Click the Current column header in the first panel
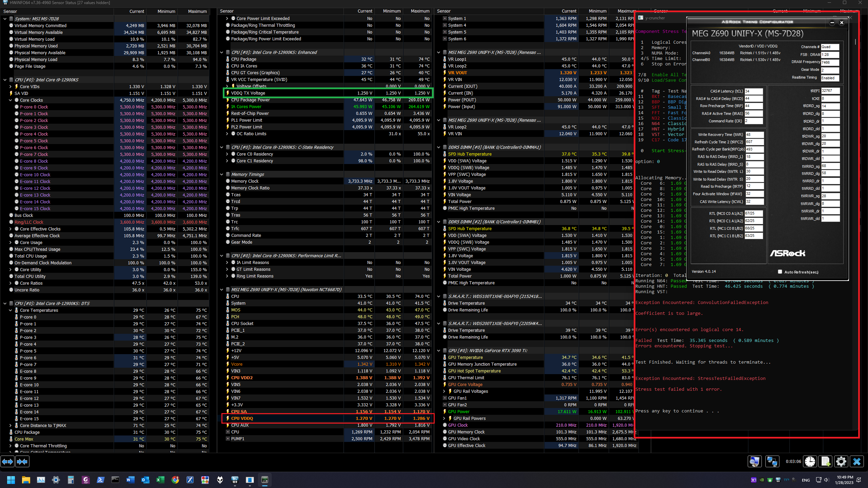 130,11
